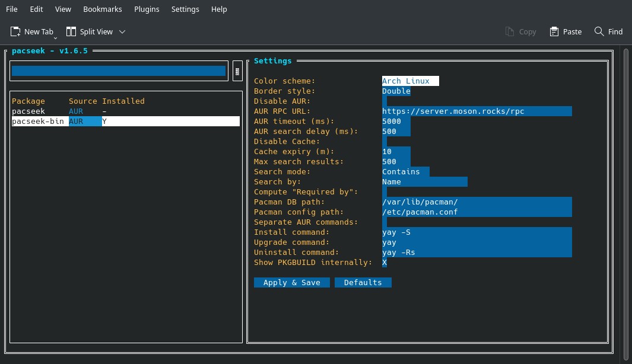Click the Installed column header

click(123, 101)
